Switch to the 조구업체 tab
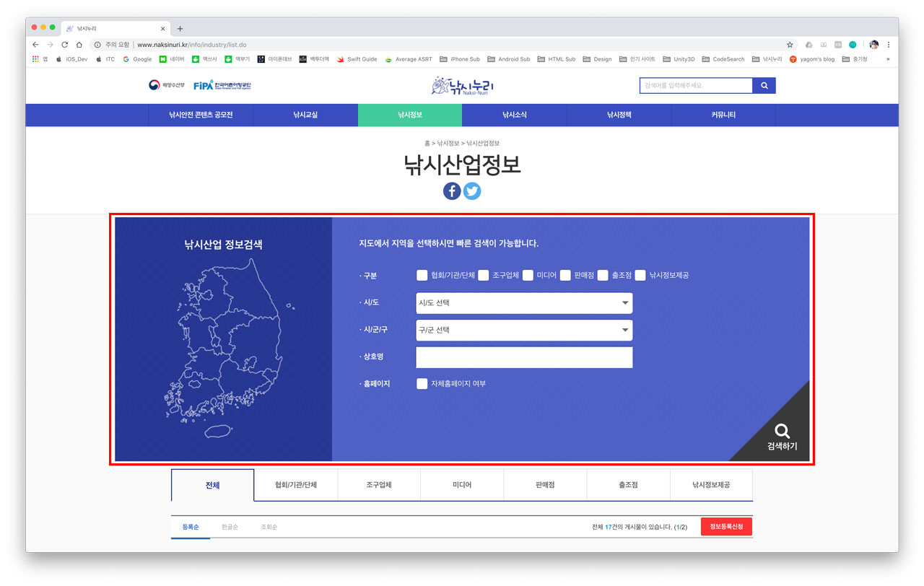 coord(379,485)
